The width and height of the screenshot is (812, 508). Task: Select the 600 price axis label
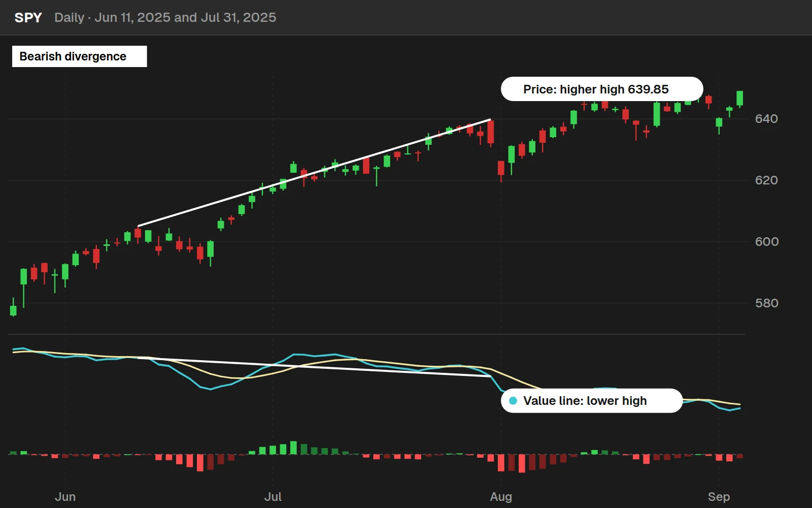[766, 242]
